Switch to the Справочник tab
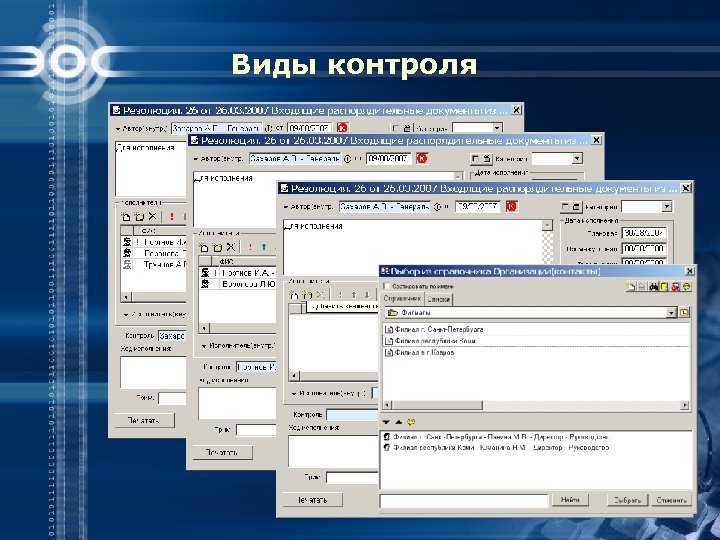 [402, 299]
